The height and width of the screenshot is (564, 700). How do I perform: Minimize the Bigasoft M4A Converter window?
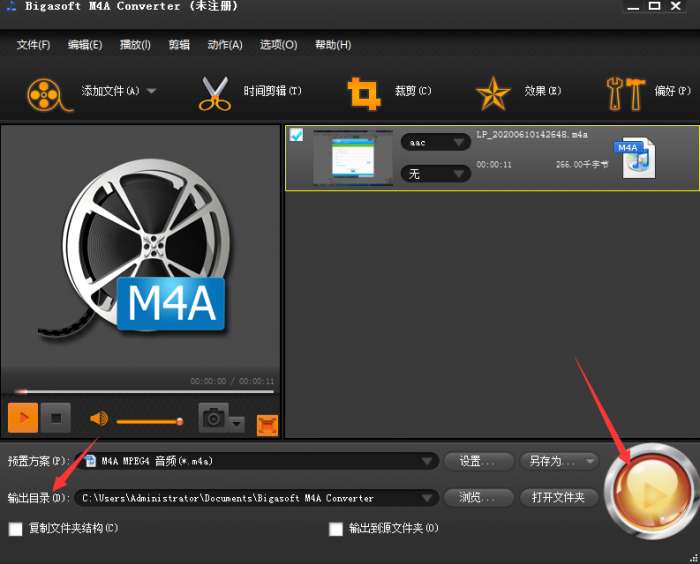pyautogui.click(x=633, y=6)
